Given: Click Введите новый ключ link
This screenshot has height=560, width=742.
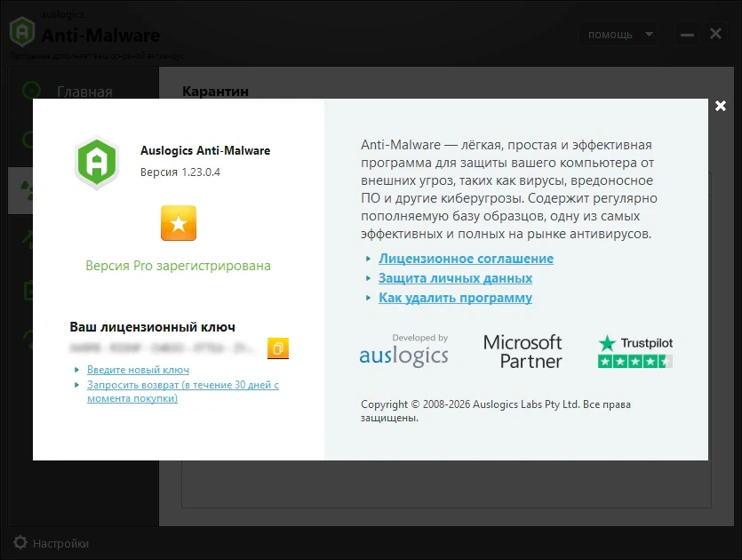Looking at the screenshot, I should pyautogui.click(x=138, y=370).
